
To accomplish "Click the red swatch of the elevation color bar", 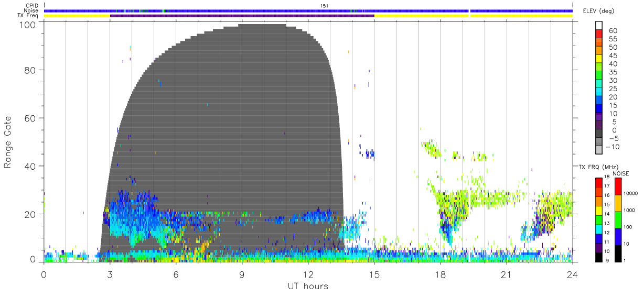I will point(599,34).
